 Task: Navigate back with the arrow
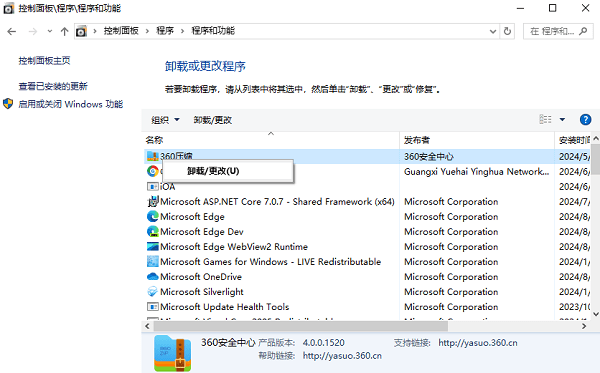click(12, 31)
